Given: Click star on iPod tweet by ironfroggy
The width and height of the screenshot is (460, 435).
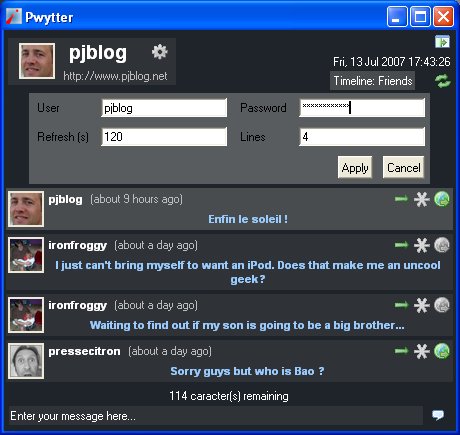Looking at the screenshot, I should tap(422, 245).
